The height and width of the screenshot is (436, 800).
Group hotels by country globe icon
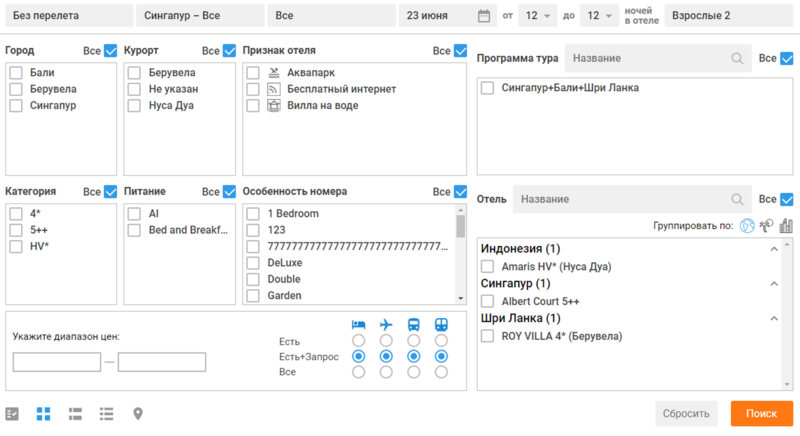point(746,226)
